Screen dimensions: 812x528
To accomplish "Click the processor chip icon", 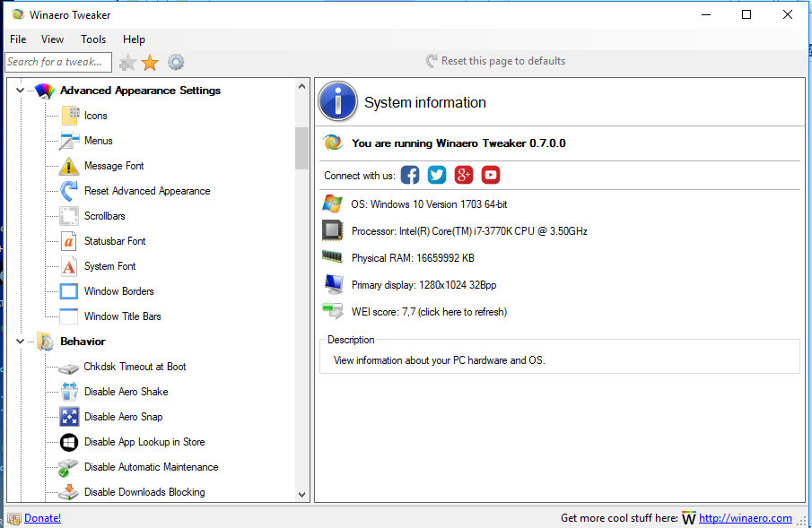I will pos(333,231).
